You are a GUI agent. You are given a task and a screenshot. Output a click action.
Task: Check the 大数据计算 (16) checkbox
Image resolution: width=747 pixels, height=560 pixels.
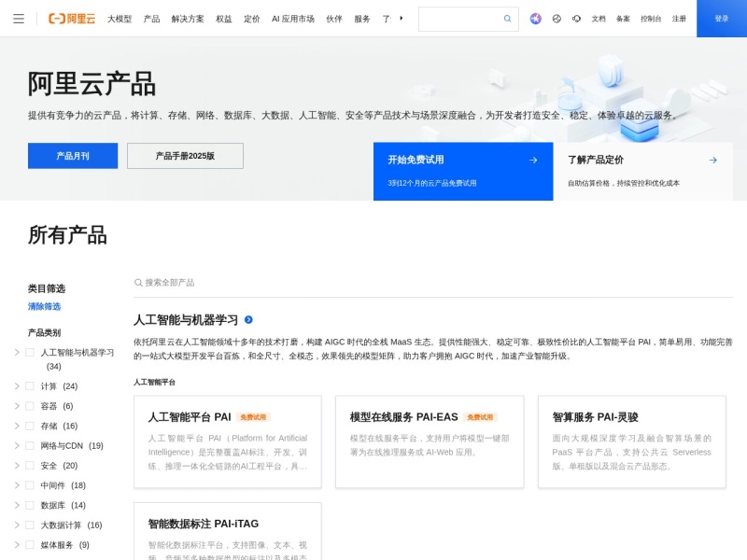click(x=30, y=525)
